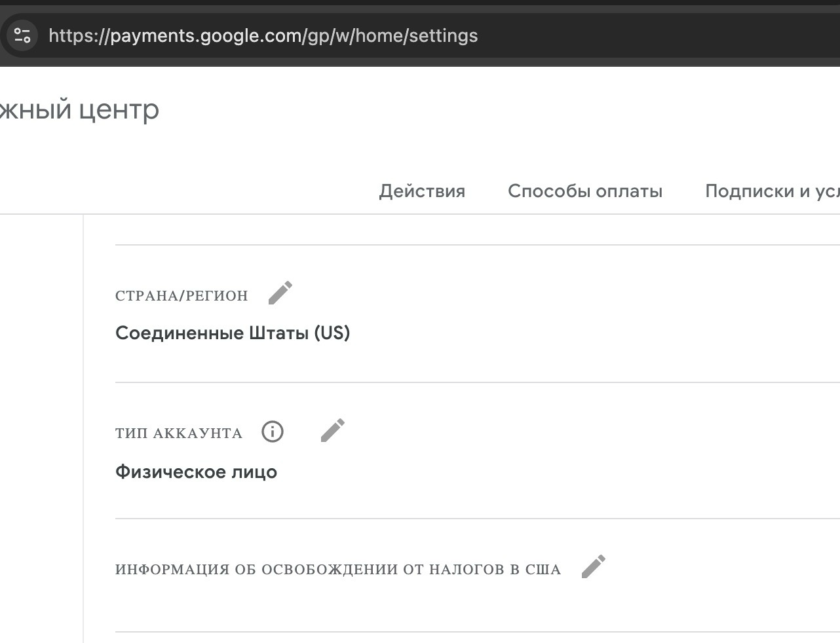Open site information icon in address bar
840x643 pixels.
(x=22, y=35)
